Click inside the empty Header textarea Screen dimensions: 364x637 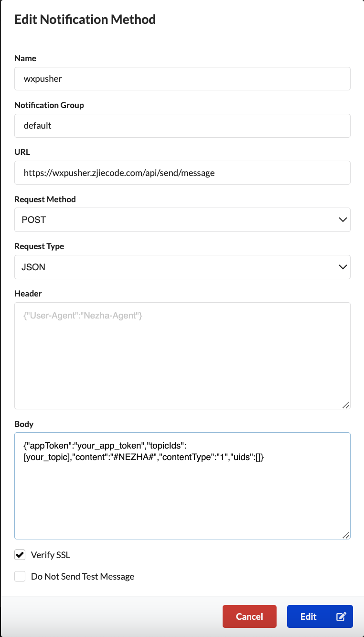click(182, 354)
